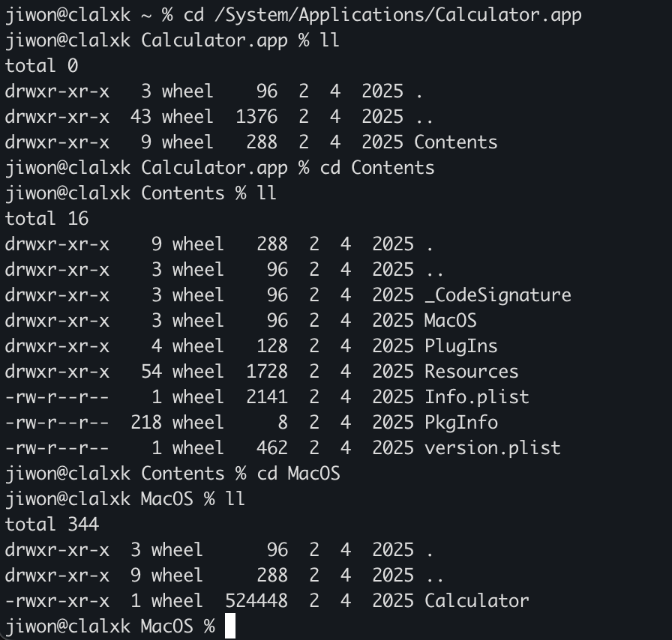672x640 pixels.
Task: Click the -rwxr-xr-x permissions of Calculator
Action: 57,600
